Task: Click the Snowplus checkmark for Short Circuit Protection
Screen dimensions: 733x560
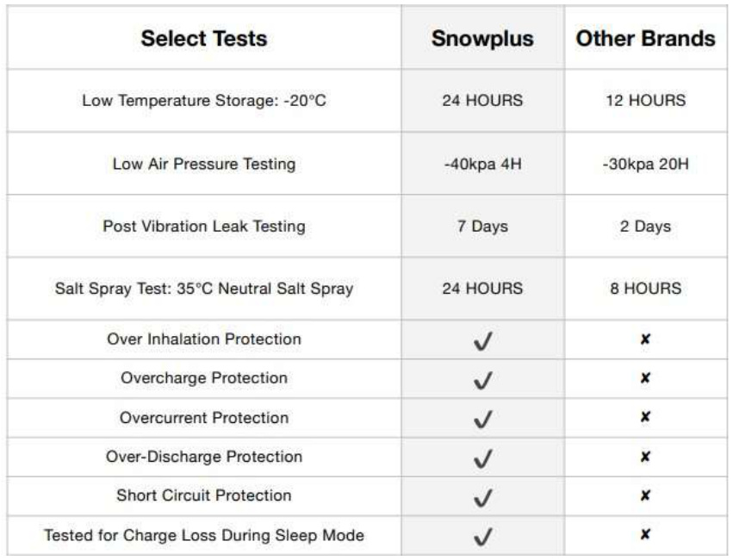Action: 483,497
